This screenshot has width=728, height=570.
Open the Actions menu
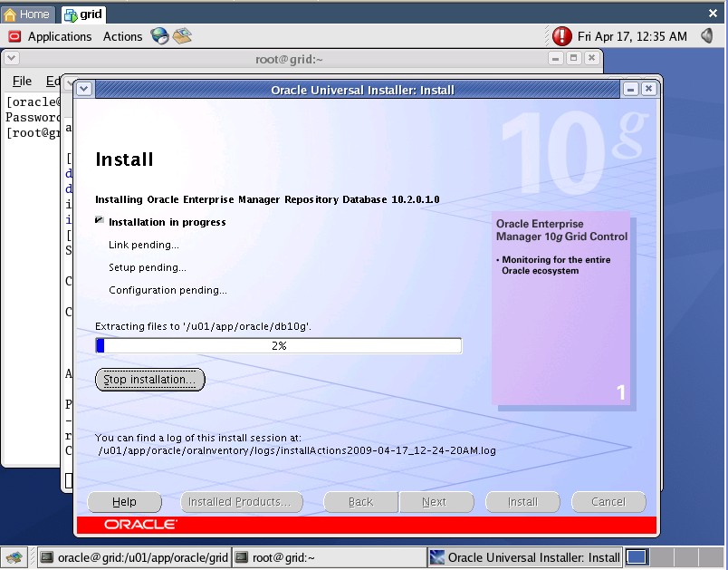click(122, 36)
